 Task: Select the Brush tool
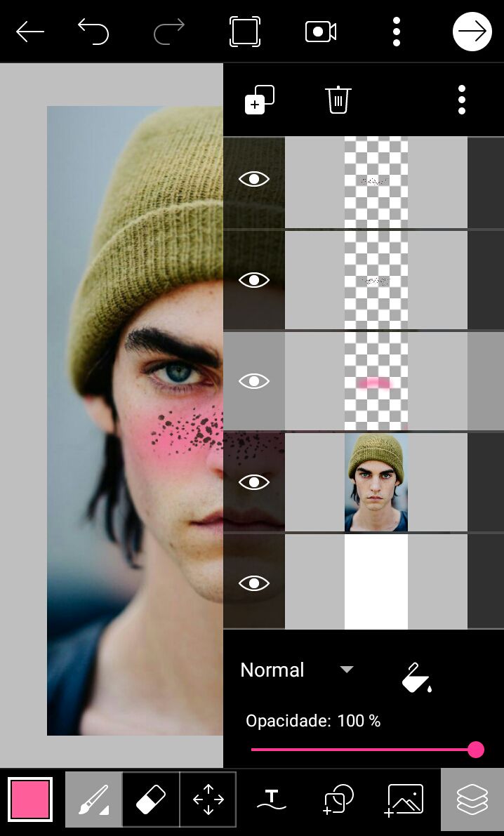93,799
